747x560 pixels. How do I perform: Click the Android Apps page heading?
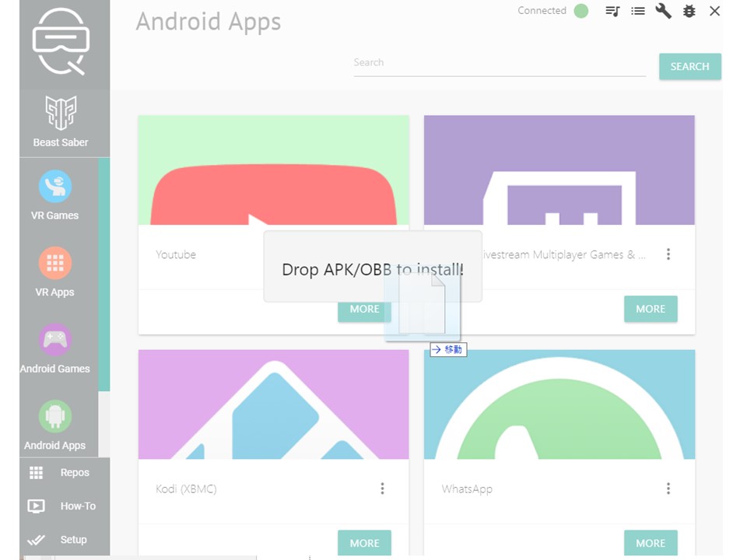[209, 22]
